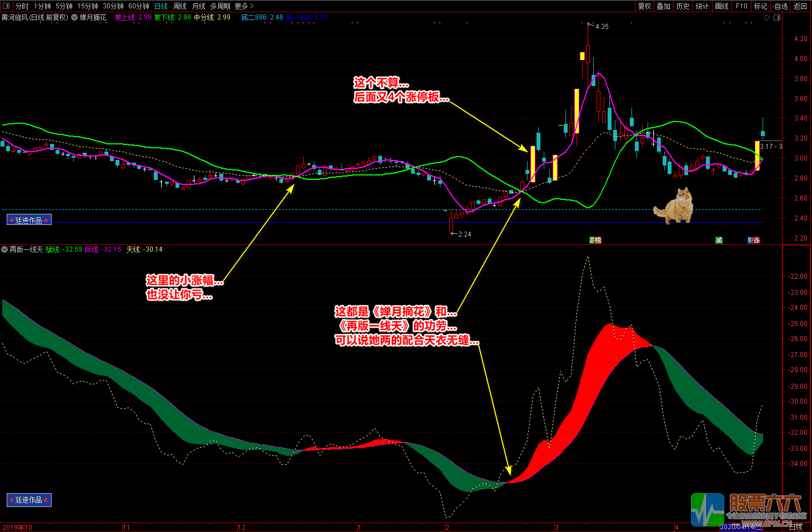Click the 返回 button
Screen dimensions: 812x532
tap(800, 6)
